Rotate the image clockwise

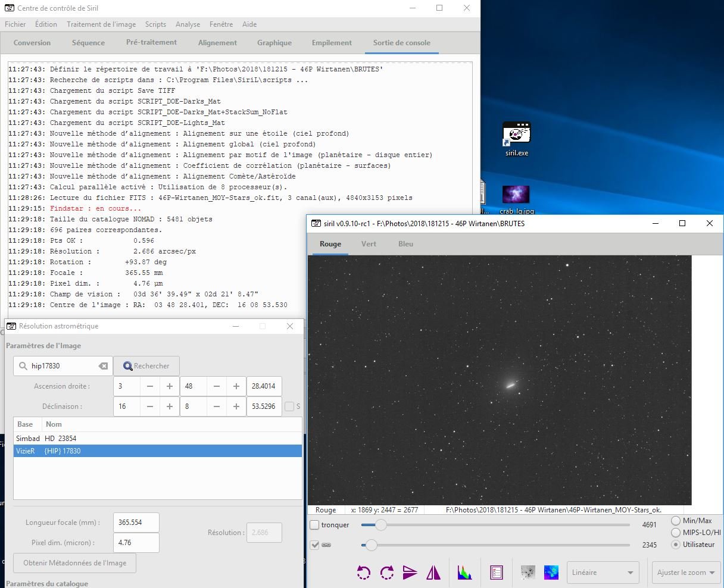[x=387, y=573]
